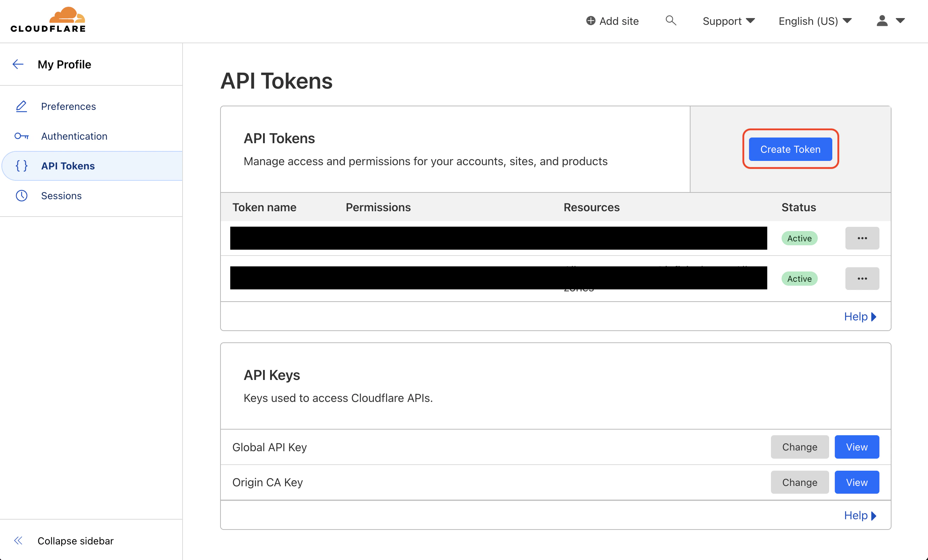
Task: Change the Origin CA Key
Action: pos(800,482)
